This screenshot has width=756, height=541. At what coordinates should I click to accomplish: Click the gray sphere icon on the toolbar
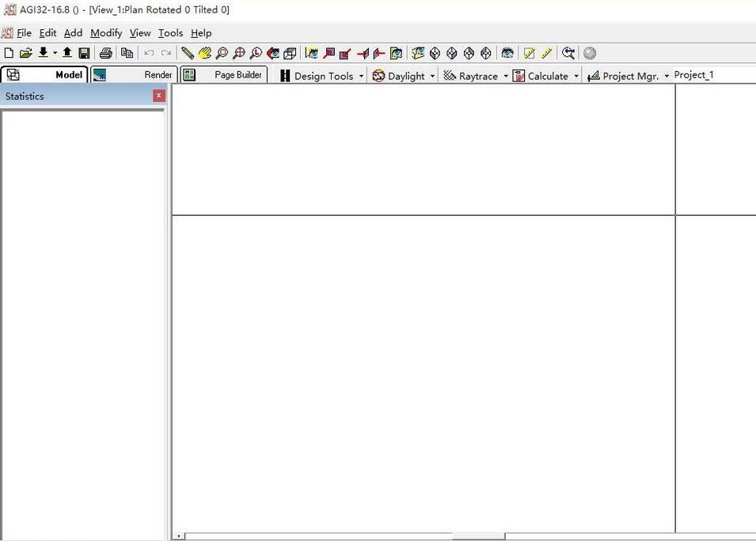(x=590, y=53)
